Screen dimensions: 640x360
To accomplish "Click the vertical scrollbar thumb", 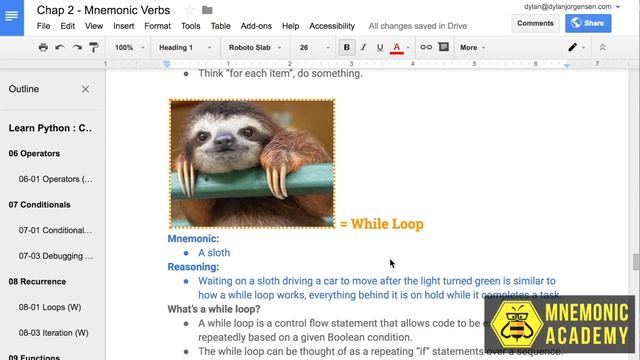I will tap(636, 262).
